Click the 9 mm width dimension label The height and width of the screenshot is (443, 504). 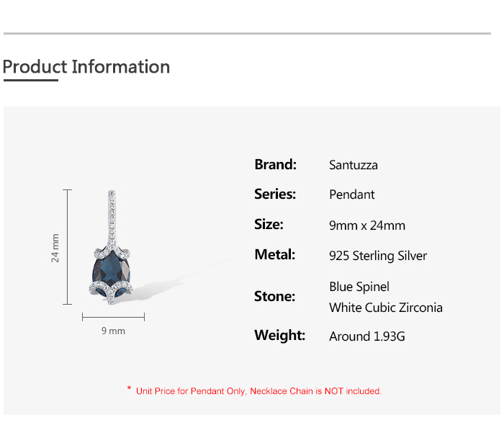point(113,331)
